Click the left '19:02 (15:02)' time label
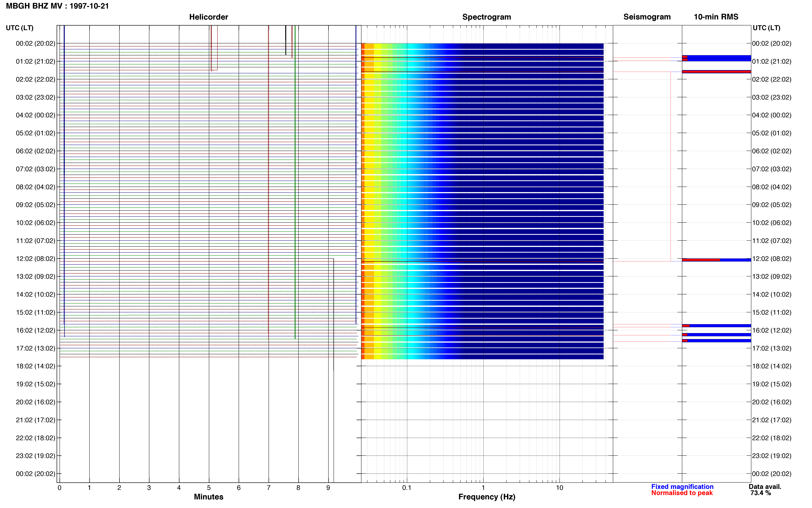Image resolution: width=812 pixels, height=508 pixels. pos(36,384)
